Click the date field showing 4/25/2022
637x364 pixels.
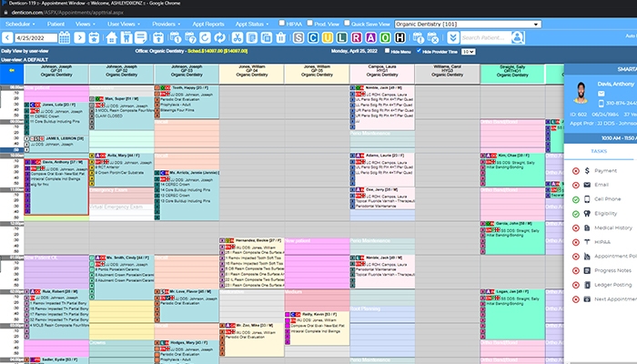pyautogui.click(x=35, y=38)
